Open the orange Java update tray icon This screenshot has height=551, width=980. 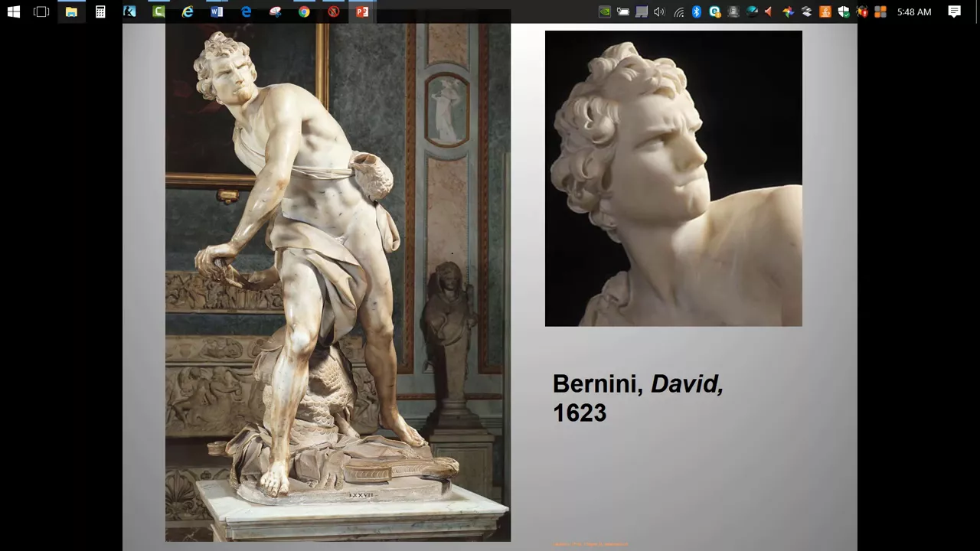(825, 11)
